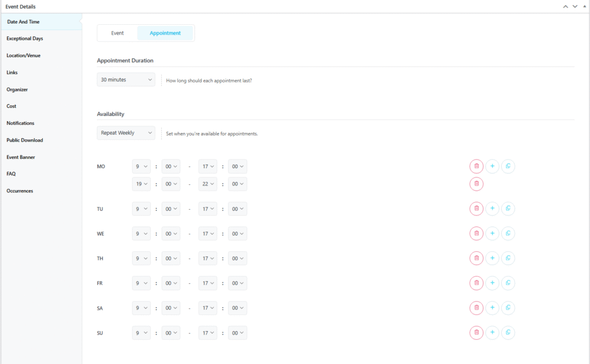This screenshot has width=590, height=364.
Task: Delete Sunday's time slot
Action: 476,333
